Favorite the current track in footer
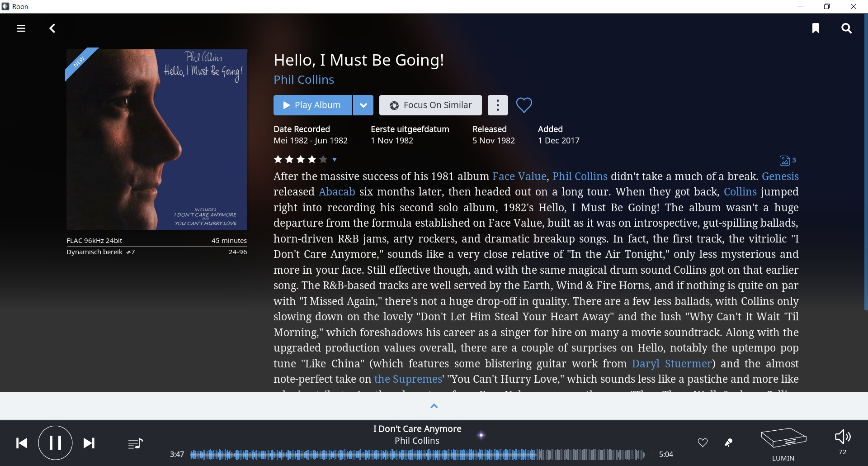Image resolution: width=868 pixels, height=466 pixels. pos(703,442)
